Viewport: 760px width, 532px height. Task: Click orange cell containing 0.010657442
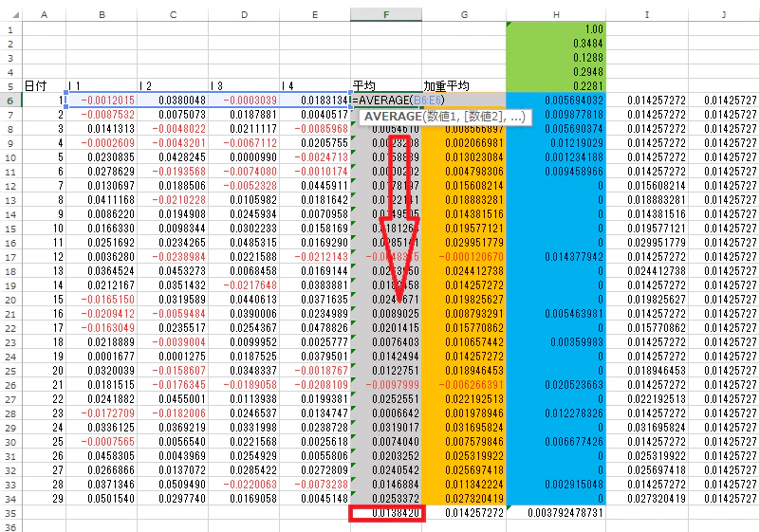tap(464, 342)
